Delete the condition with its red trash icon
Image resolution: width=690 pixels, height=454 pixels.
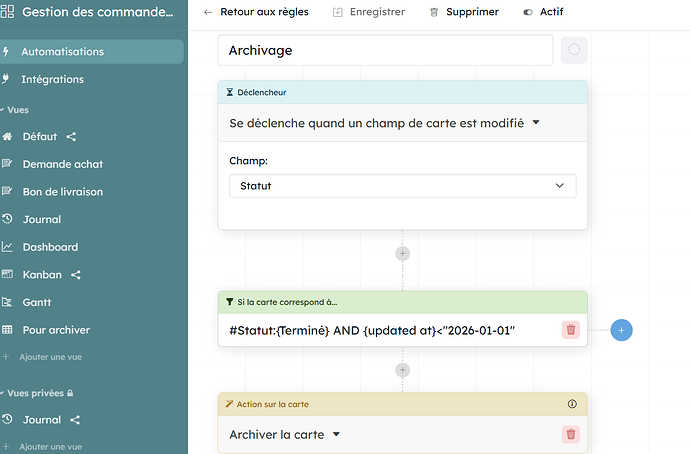[x=571, y=329]
